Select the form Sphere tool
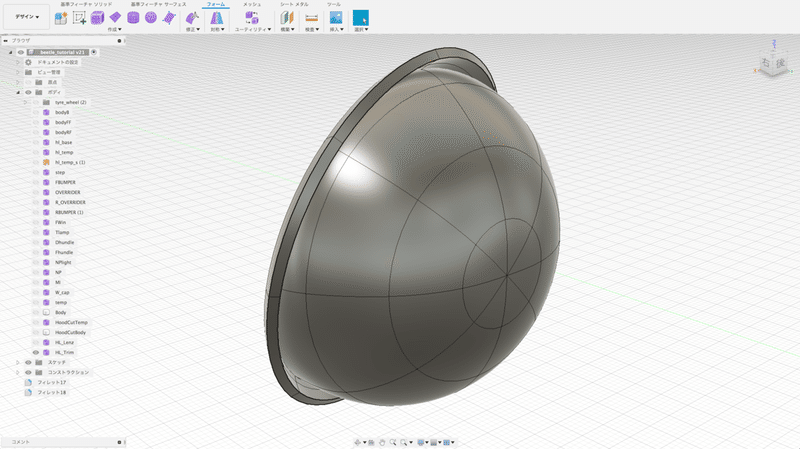This screenshot has height=449, width=800. coord(151,18)
